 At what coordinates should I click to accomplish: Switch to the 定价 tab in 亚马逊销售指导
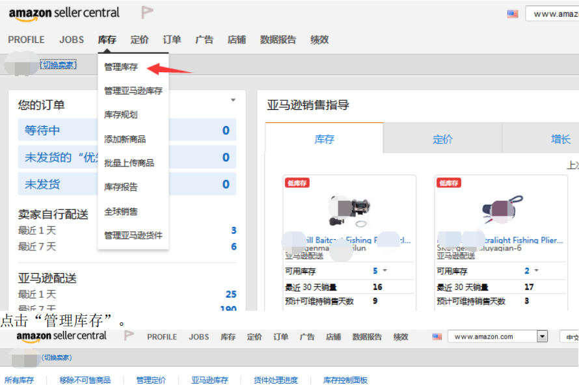[442, 139]
